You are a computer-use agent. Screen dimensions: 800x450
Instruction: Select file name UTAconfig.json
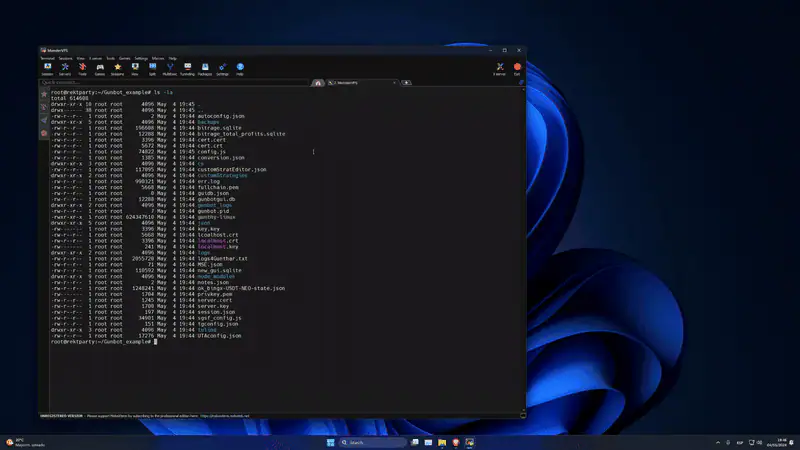pos(219,336)
